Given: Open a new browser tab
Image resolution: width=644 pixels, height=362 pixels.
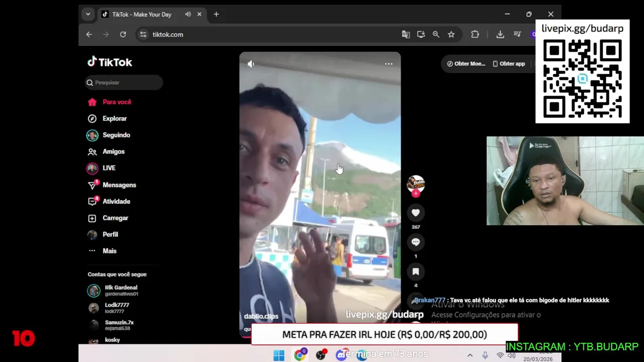Looking at the screenshot, I should (216, 14).
